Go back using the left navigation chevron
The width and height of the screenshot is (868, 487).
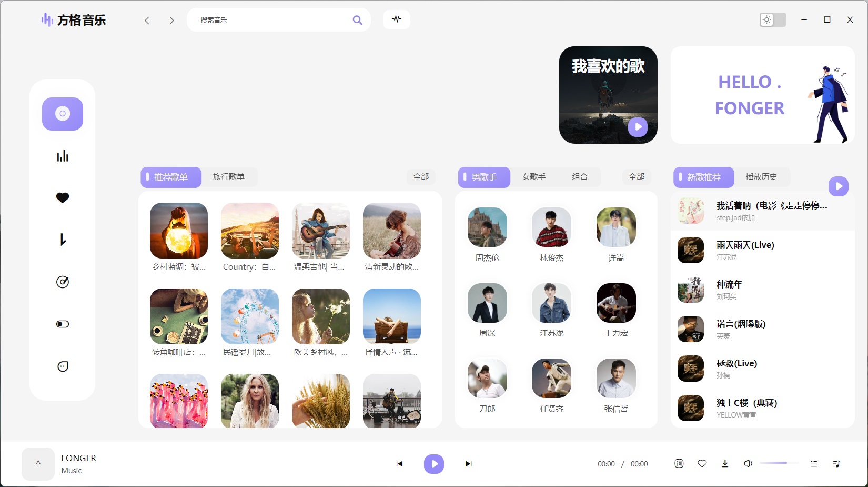(x=147, y=19)
